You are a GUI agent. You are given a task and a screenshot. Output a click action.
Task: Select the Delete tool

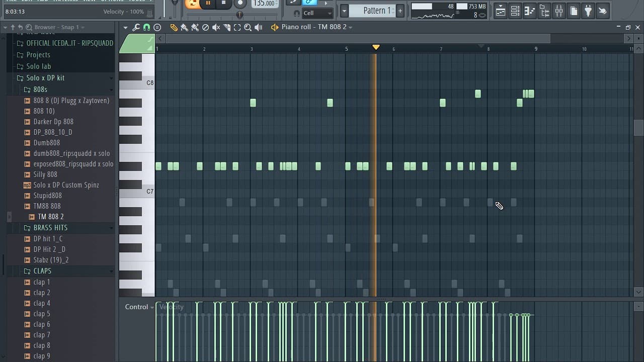point(205,27)
